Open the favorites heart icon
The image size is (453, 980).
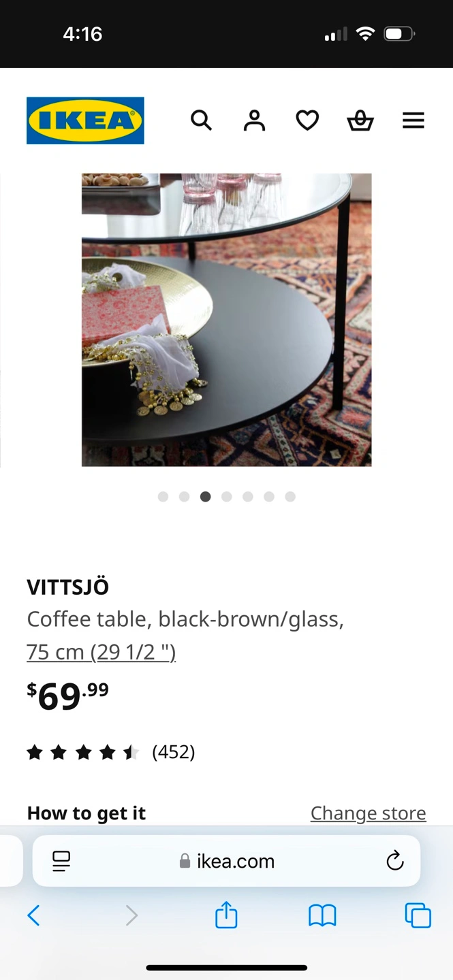tap(307, 120)
